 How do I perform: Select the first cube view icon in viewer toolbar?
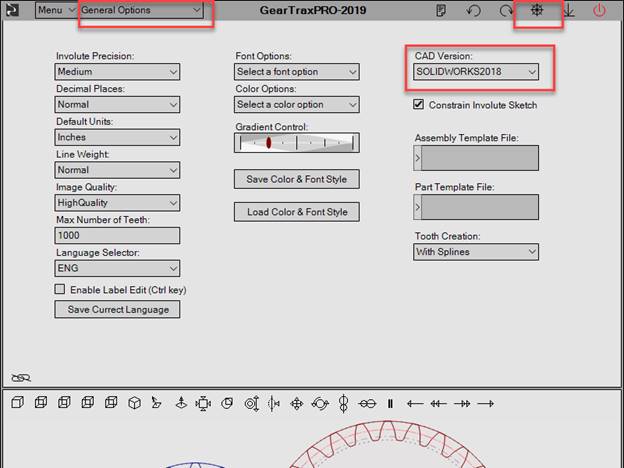click(18, 403)
